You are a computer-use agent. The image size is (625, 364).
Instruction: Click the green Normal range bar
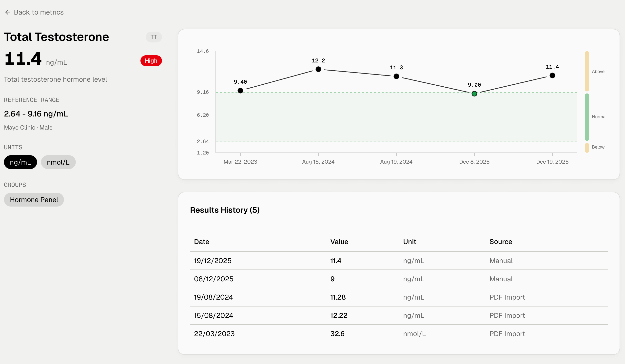tap(587, 117)
